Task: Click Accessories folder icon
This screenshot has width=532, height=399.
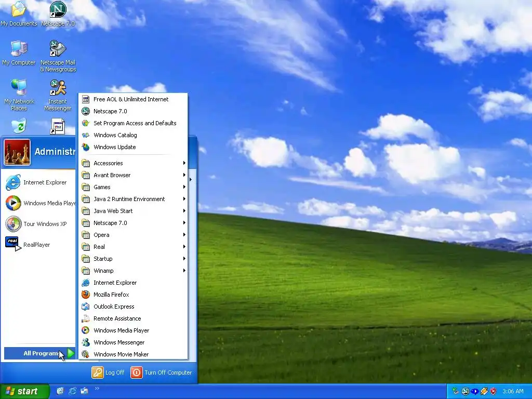Action: pos(86,163)
